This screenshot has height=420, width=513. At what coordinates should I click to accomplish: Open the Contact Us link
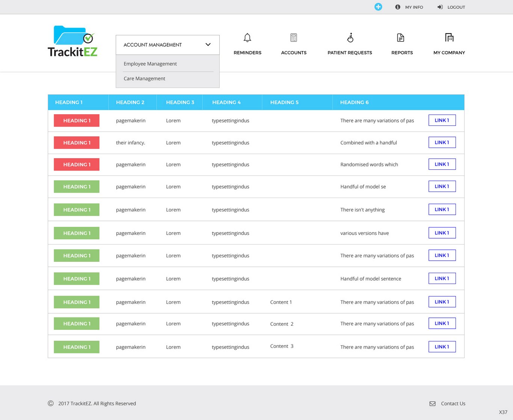453,403
